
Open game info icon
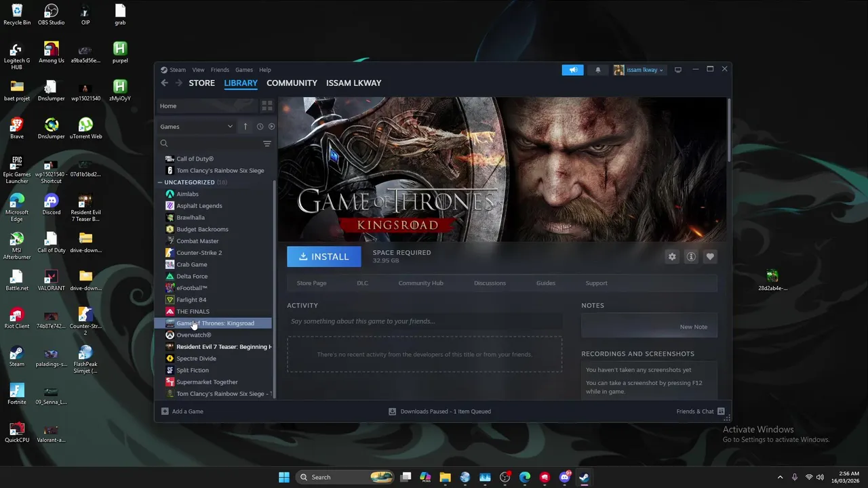pyautogui.click(x=691, y=257)
